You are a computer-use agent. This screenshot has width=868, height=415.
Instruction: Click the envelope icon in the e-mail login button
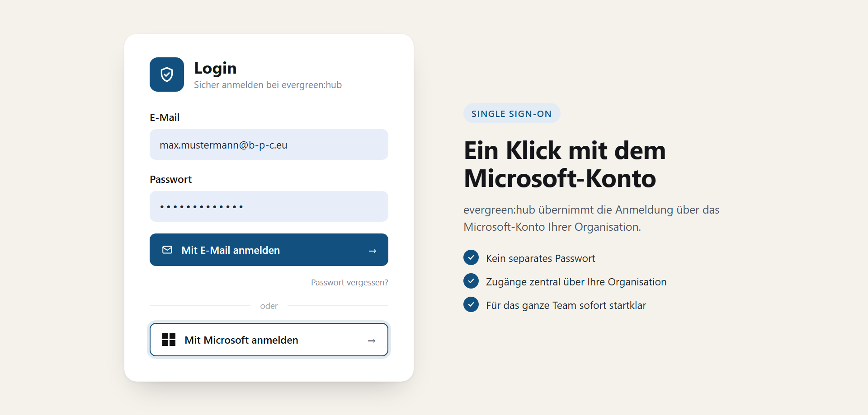pos(167,250)
